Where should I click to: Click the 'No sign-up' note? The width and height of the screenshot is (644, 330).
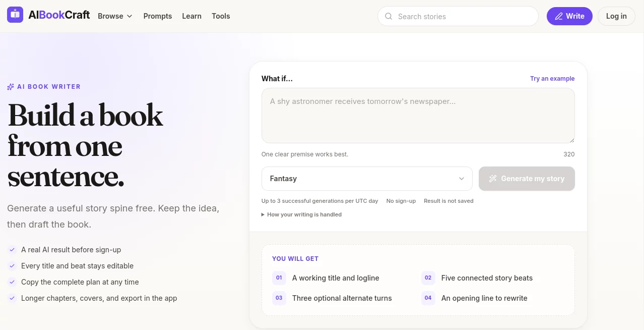(x=401, y=201)
